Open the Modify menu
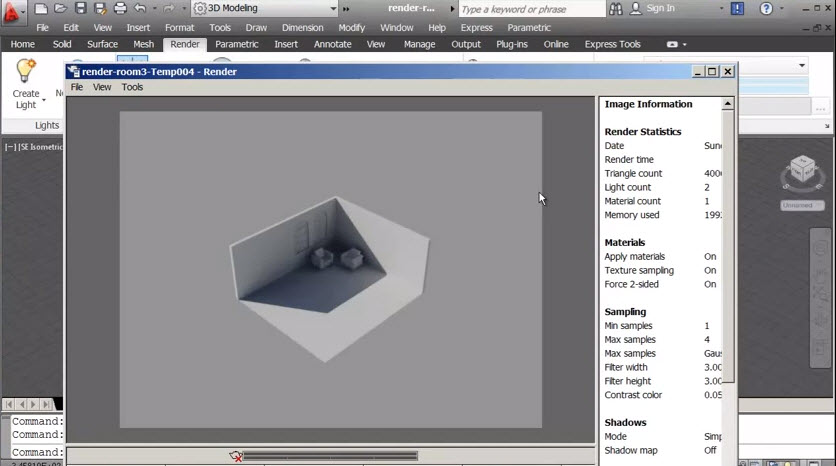The width and height of the screenshot is (836, 466). [351, 28]
